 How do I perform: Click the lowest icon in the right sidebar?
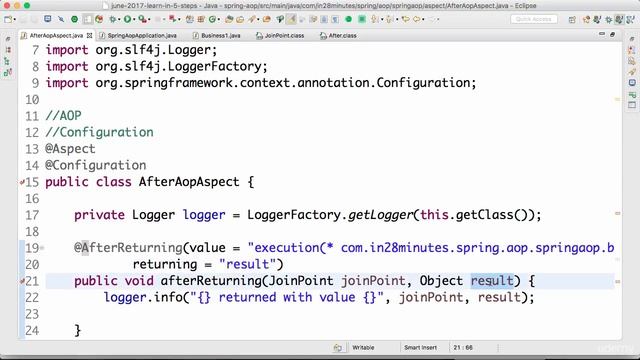[632, 105]
